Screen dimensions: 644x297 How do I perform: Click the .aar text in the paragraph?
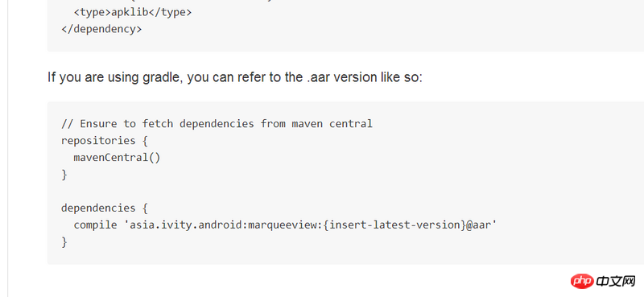point(318,77)
